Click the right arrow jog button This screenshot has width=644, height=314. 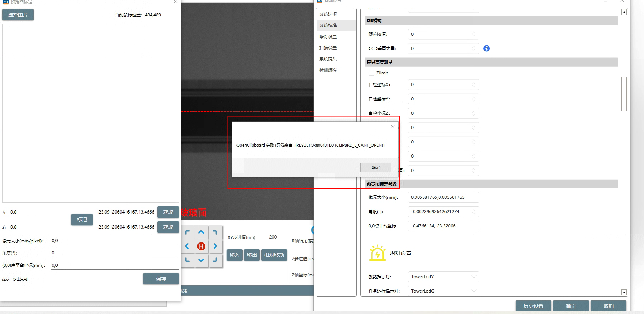pos(215,246)
